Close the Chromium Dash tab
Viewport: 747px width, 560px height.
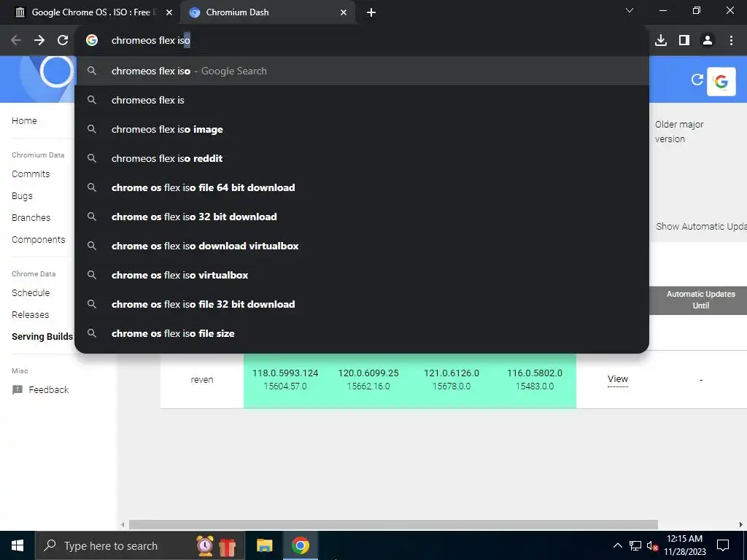[344, 12]
